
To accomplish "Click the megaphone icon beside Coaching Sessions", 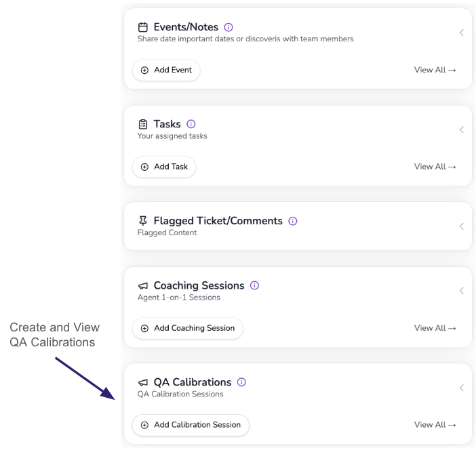I will (x=143, y=286).
